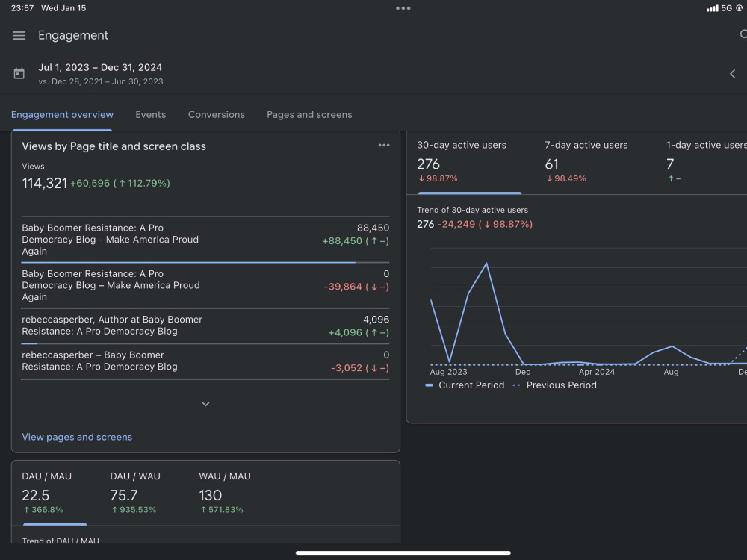This screenshot has height=560, width=747.
Task: Tap the 23:57 clock in status bar
Action: (x=22, y=8)
